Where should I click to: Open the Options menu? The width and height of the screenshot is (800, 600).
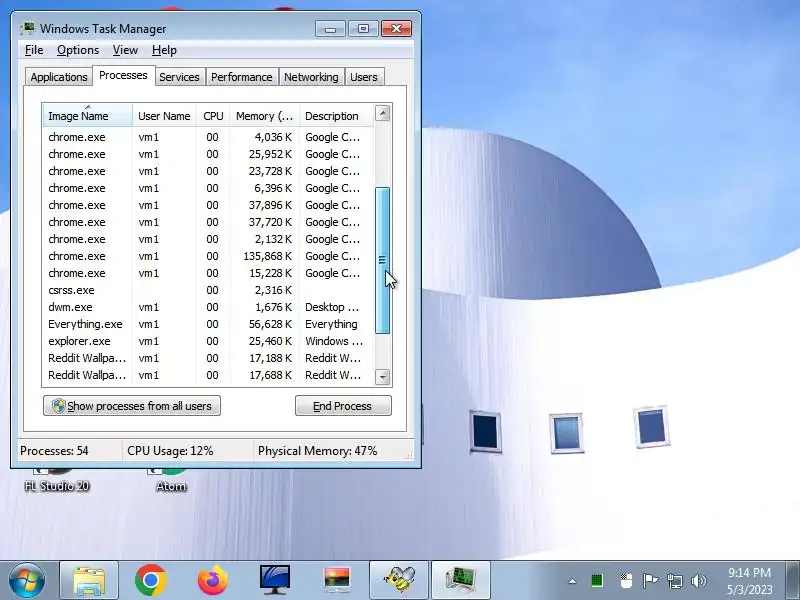click(x=78, y=50)
